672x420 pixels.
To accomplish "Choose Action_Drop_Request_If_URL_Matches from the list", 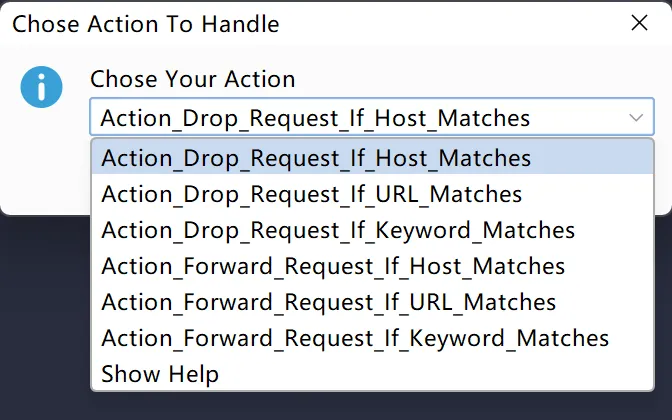I will 312,194.
